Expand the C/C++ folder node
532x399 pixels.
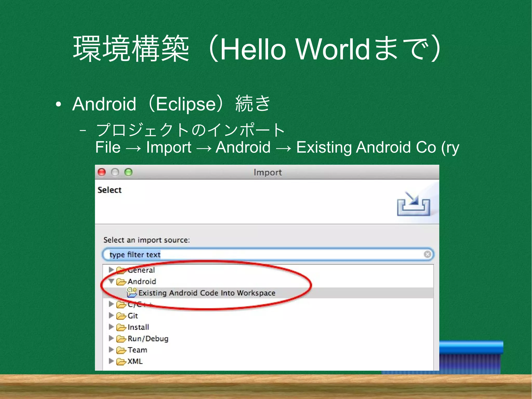coord(111,304)
